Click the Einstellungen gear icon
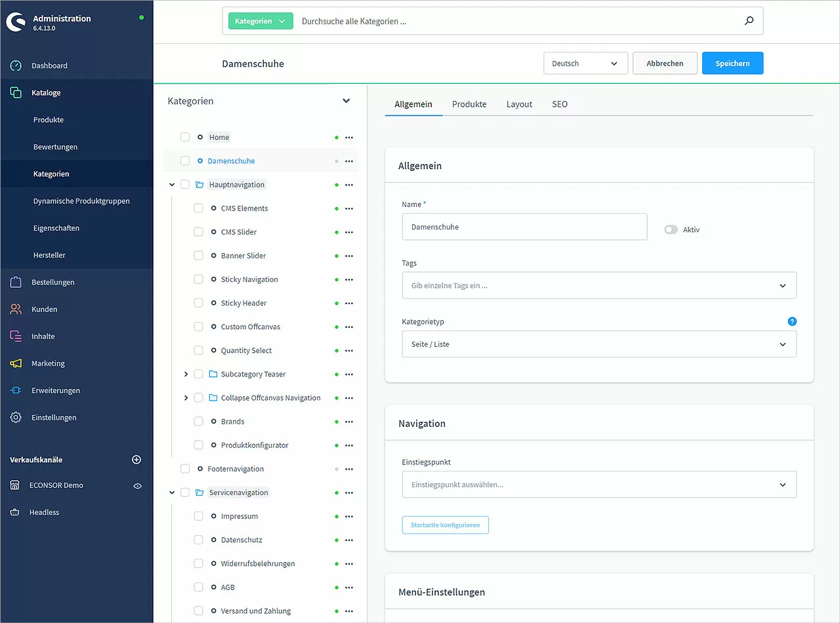Image resolution: width=840 pixels, height=623 pixels. pyautogui.click(x=15, y=417)
